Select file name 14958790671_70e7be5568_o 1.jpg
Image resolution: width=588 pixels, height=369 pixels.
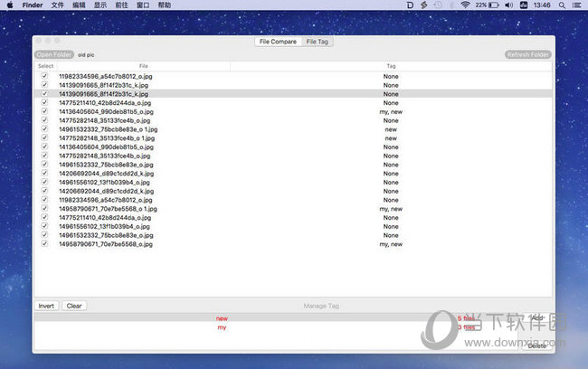(108, 209)
